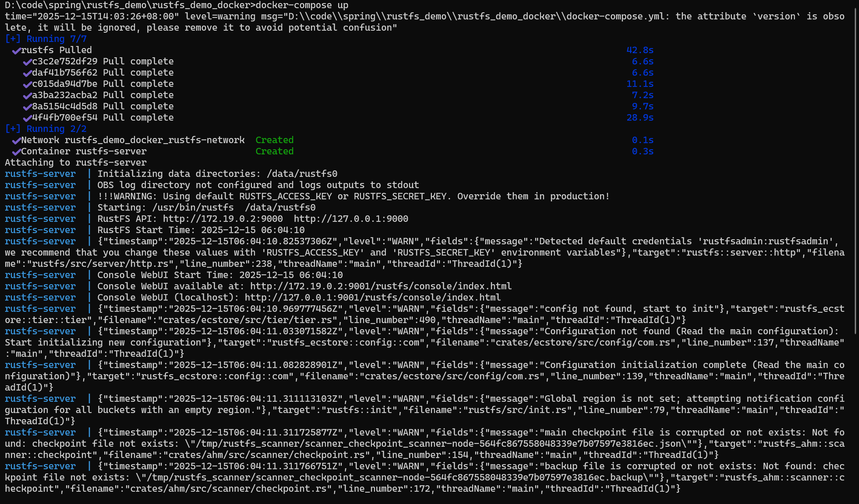Click the terminal's vertical scrollbar
This screenshot has width=859, height=504.
click(x=856, y=170)
